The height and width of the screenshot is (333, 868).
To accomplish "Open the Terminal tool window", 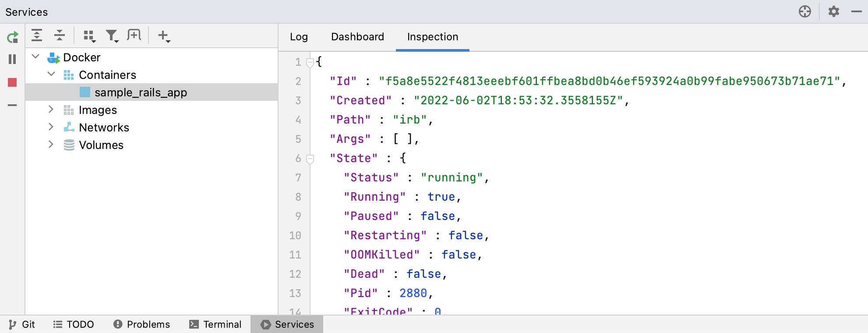I will 215,324.
